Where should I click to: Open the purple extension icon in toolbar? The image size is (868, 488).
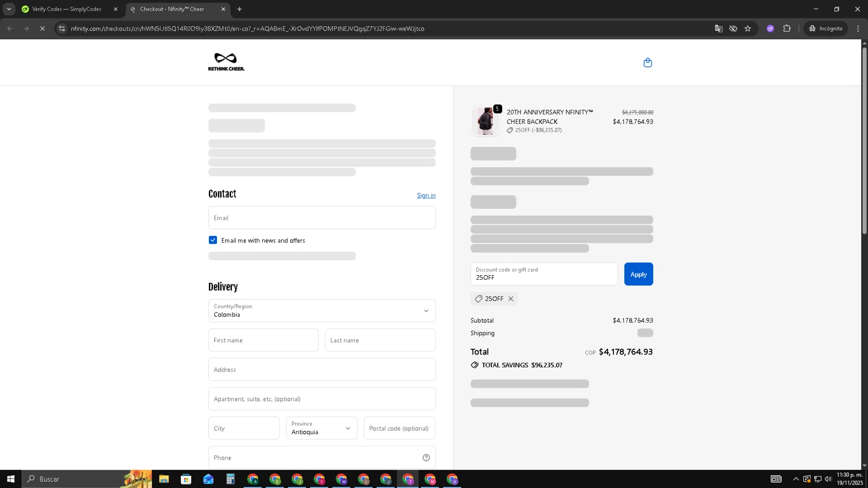770,28
